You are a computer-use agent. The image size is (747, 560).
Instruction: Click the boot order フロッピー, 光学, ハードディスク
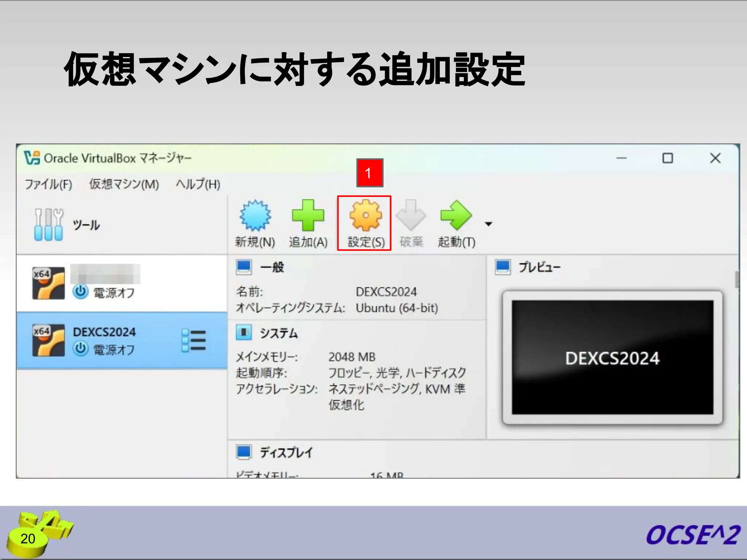[397, 373]
